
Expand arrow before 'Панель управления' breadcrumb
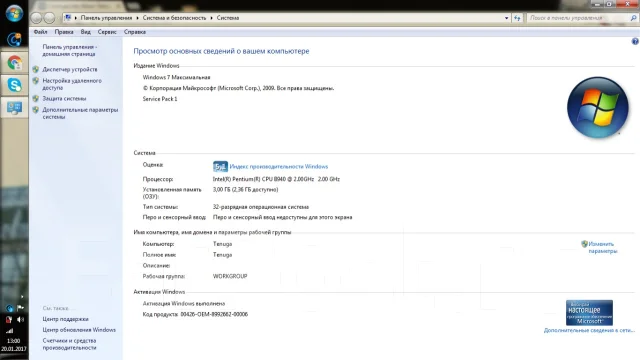[76, 18]
